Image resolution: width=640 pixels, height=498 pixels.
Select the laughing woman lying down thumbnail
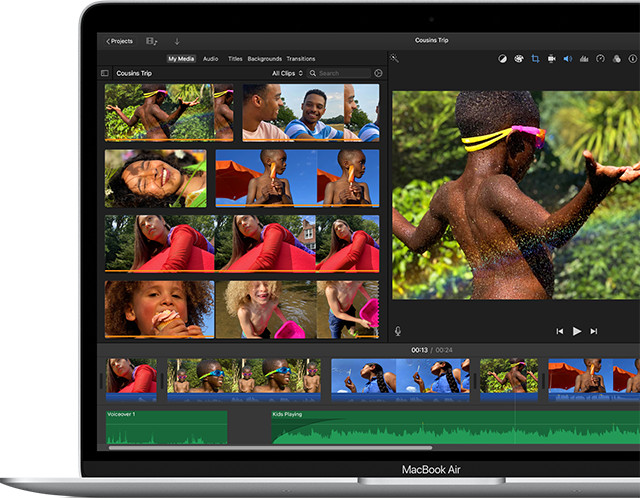pos(156,178)
